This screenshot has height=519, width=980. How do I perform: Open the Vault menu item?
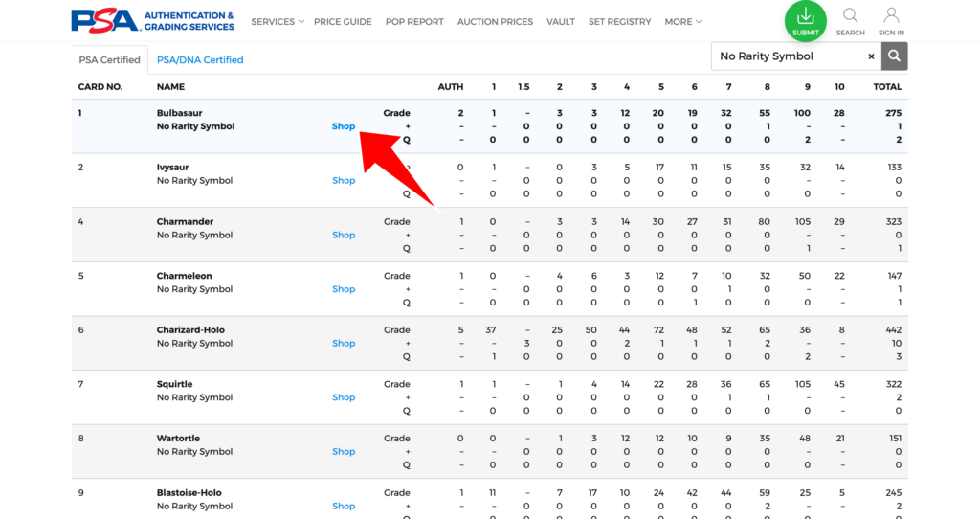coord(561,22)
